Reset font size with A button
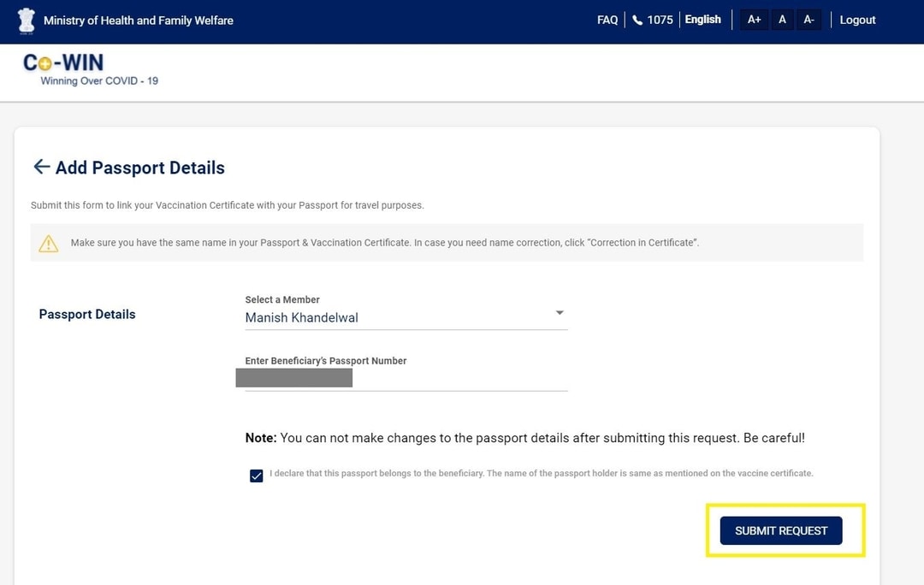 click(782, 20)
